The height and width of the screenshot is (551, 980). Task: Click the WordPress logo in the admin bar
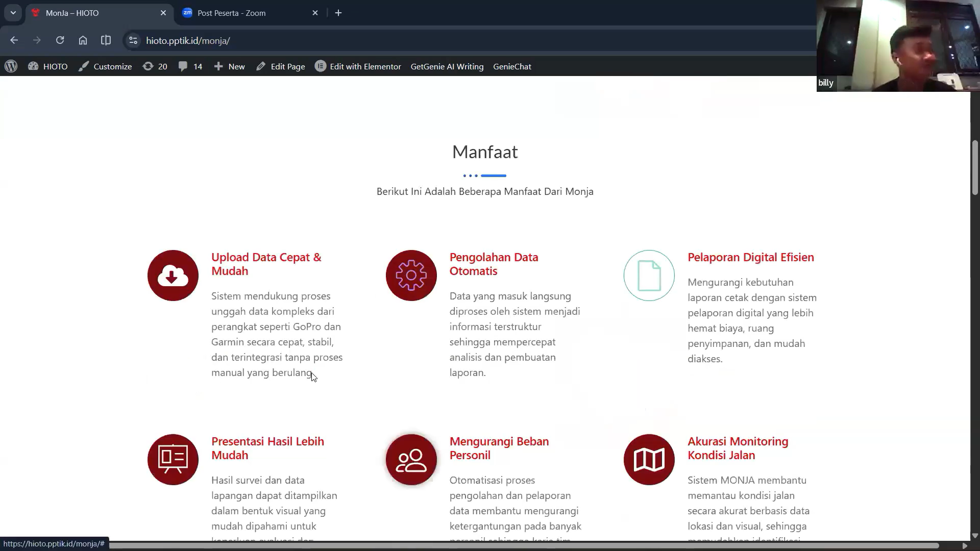click(11, 66)
